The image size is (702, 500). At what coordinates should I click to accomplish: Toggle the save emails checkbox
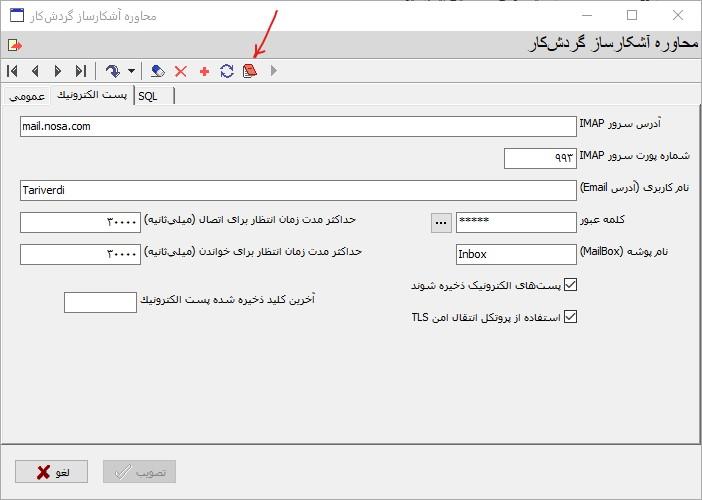tap(571, 285)
